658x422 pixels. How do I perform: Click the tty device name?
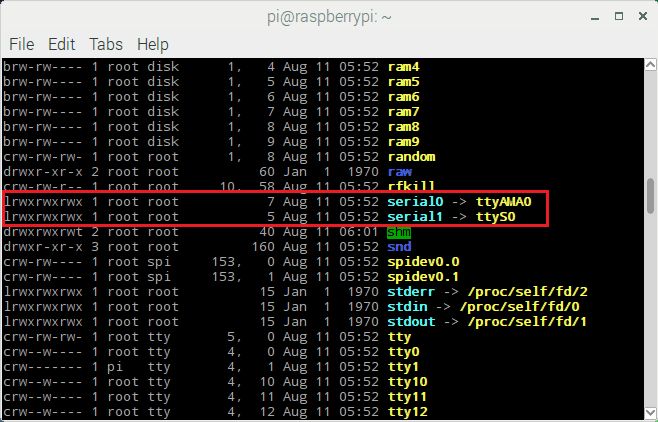[x=400, y=337]
